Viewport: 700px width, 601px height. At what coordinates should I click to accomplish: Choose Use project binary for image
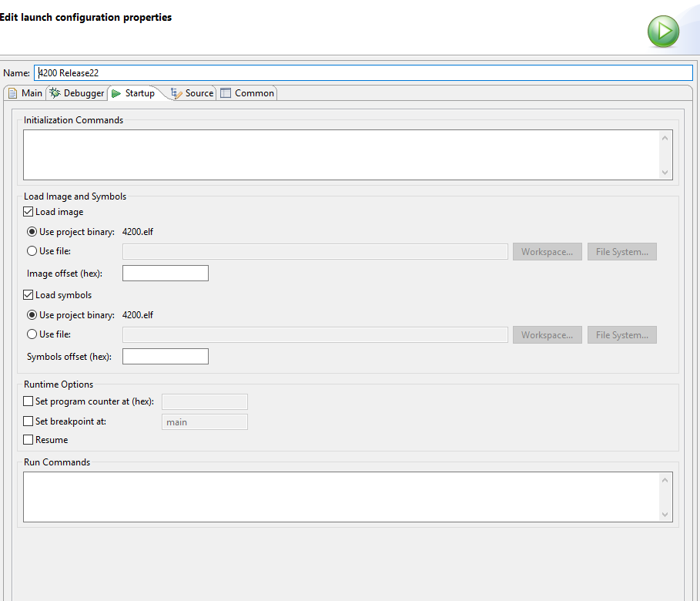pos(32,232)
